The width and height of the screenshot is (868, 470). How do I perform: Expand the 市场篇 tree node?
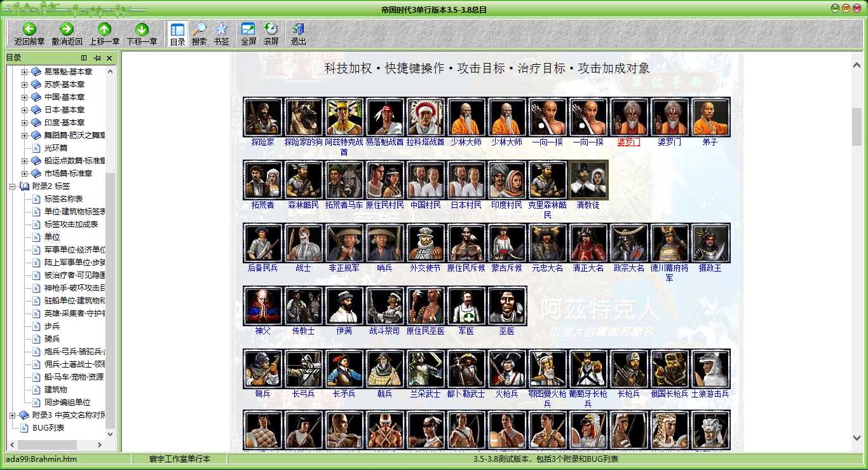click(24, 173)
